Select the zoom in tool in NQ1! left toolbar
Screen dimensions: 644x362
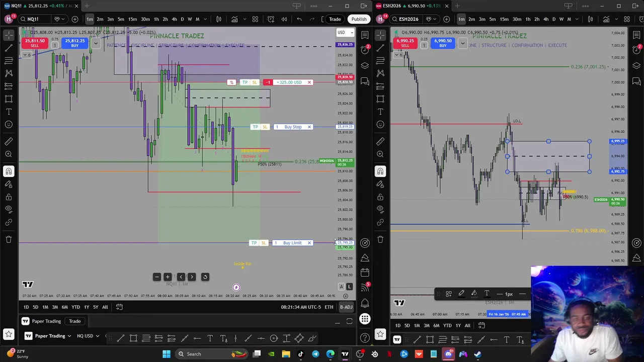click(x=9, y=154)
